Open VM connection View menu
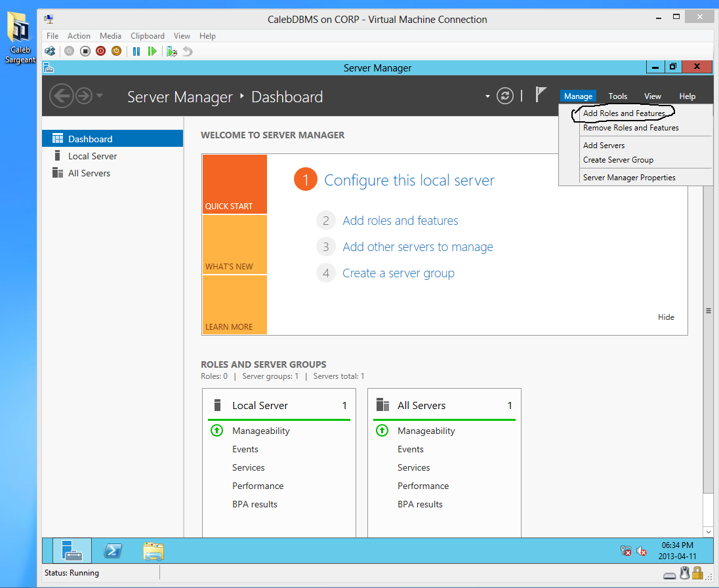Image resolution: width=719 pixels, height=588 pixels. click(182, 36)
